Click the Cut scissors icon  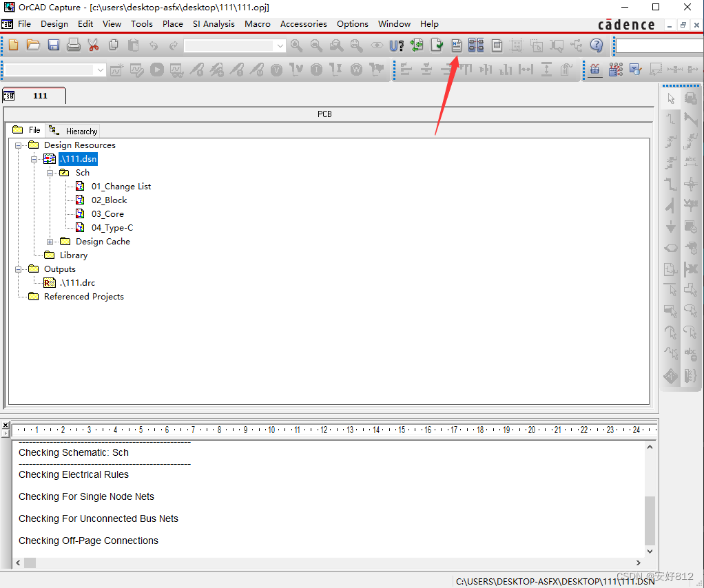click(x=94, y=45)
